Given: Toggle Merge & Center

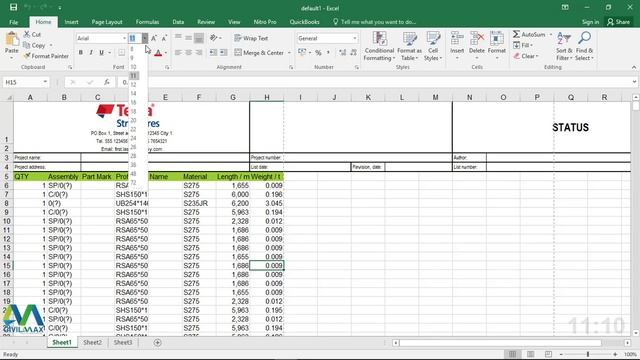Looking at the screenshot, I should pyautogui.click(x=260, y=53).
